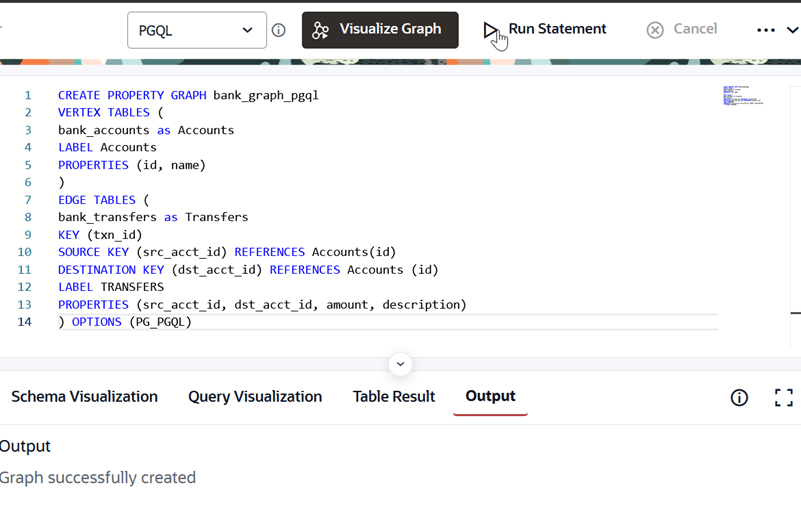801x514 pixels.
Task: Click the Run Statement play triangle icon
Action: [490, 30]
